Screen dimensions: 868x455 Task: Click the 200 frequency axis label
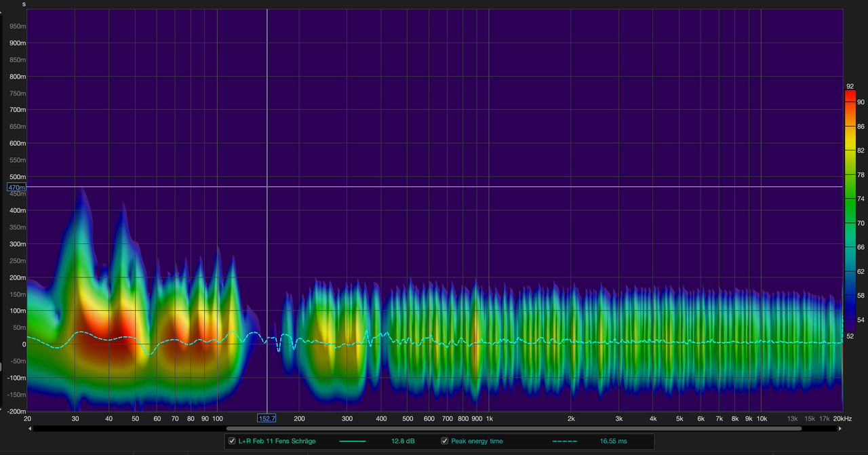point(299,418)
